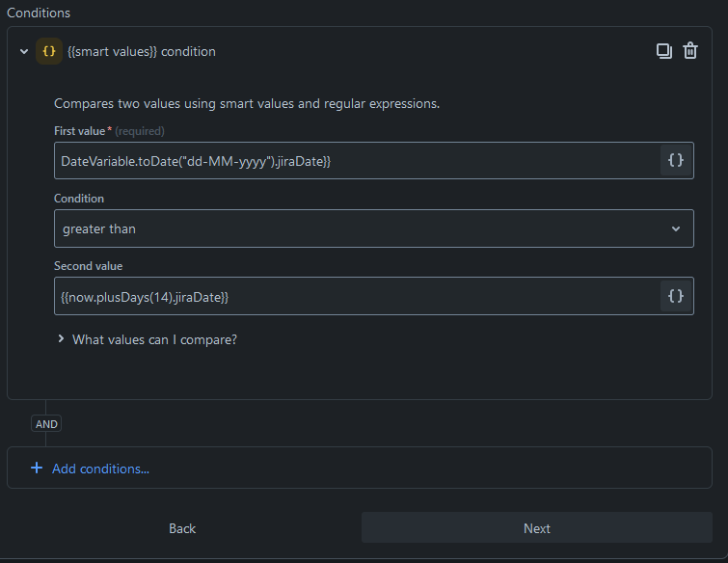Click the yellow smart values braces icon
This screenshot has width=728, height=563.
click(x=49, y=51)
